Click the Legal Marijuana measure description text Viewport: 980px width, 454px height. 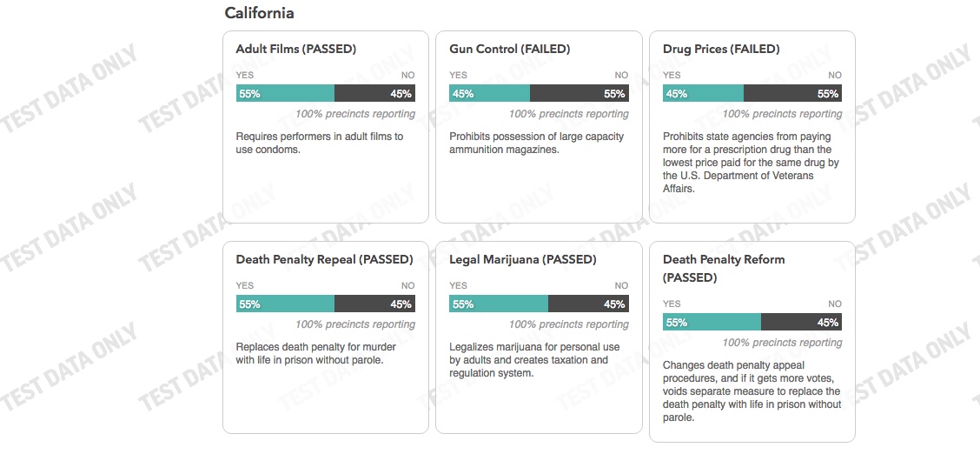point(533,360)
